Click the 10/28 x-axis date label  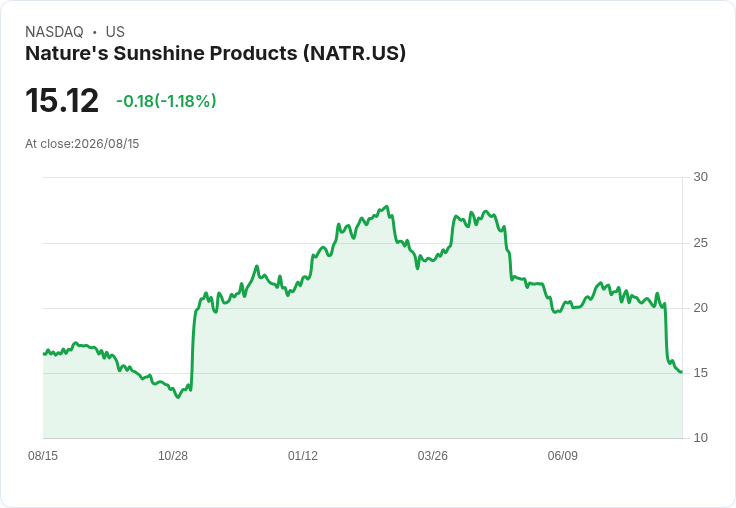[x=173, y=455]
